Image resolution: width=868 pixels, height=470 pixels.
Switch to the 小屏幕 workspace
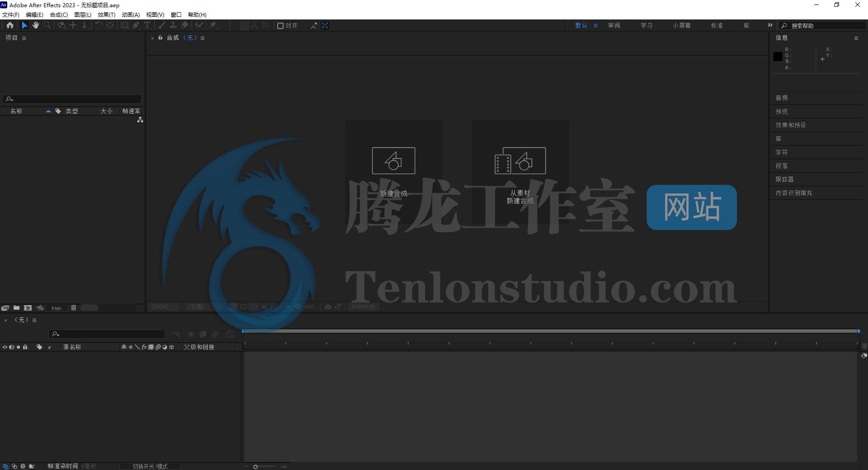682,26
